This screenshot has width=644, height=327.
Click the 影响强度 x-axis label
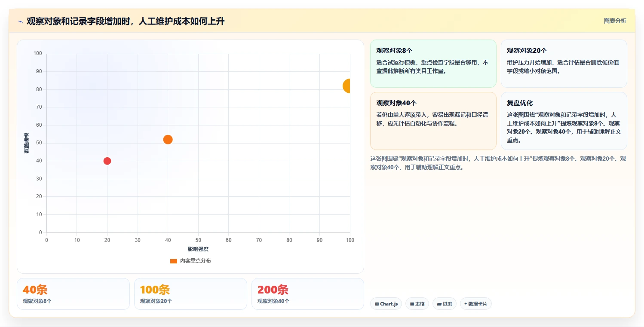198,249
